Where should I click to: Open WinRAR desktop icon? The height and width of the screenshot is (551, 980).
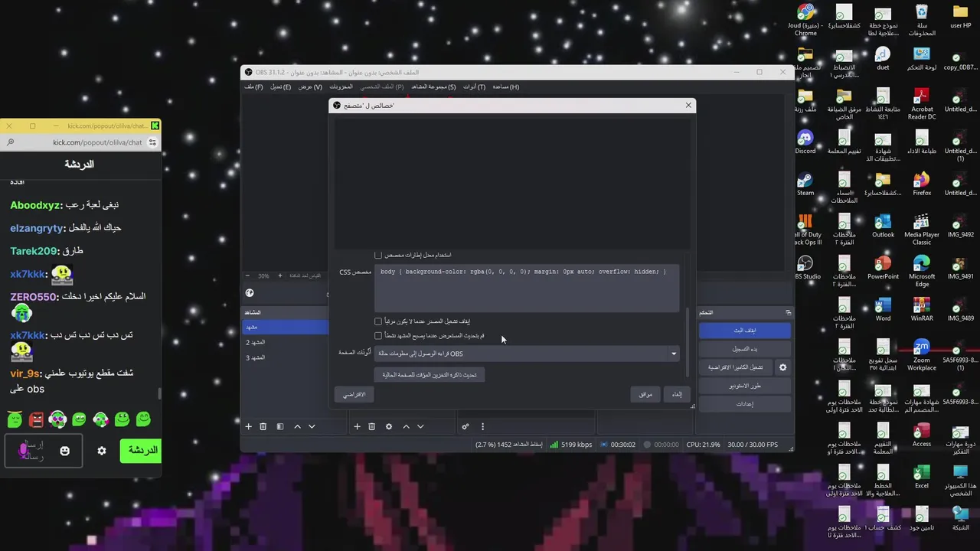point(922,309)
